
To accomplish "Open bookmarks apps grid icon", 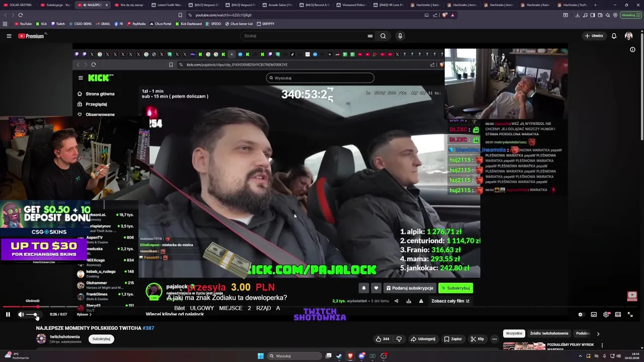I will tap(5, 24).
